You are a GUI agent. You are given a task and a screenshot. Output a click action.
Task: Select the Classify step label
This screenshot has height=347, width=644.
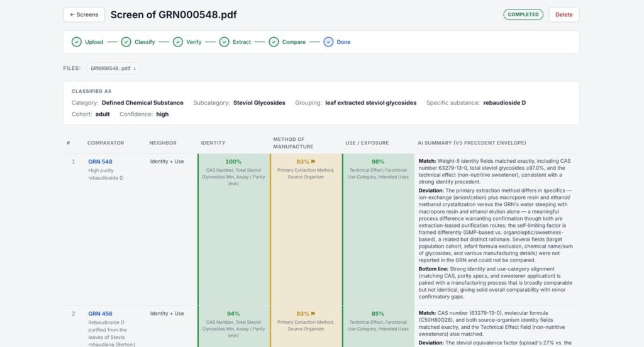point(145,42)
